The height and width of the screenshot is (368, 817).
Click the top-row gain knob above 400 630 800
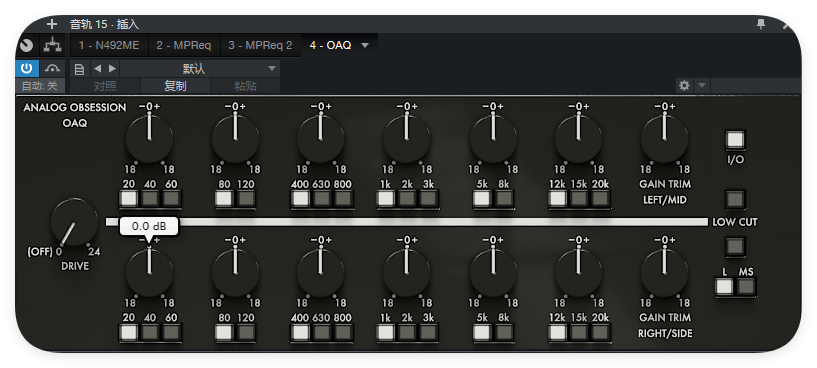(x=321, y=139)
